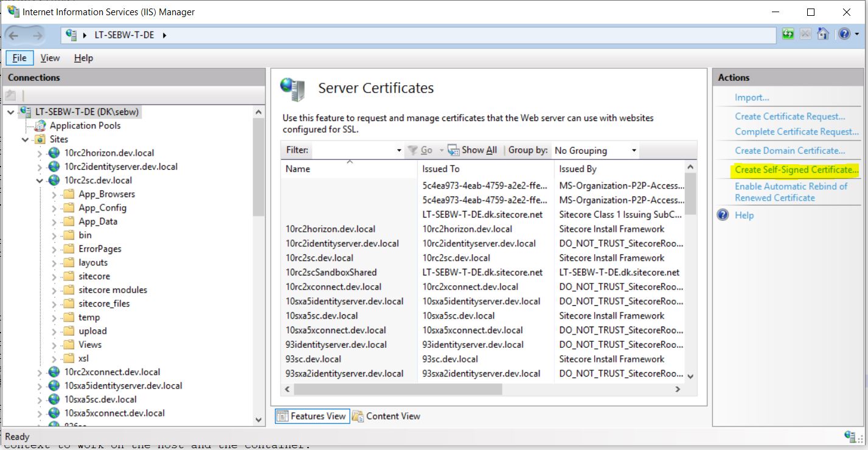Viewport: 868px width, 450px height.
Task: Click the status bar network icon
Action: 852,436
